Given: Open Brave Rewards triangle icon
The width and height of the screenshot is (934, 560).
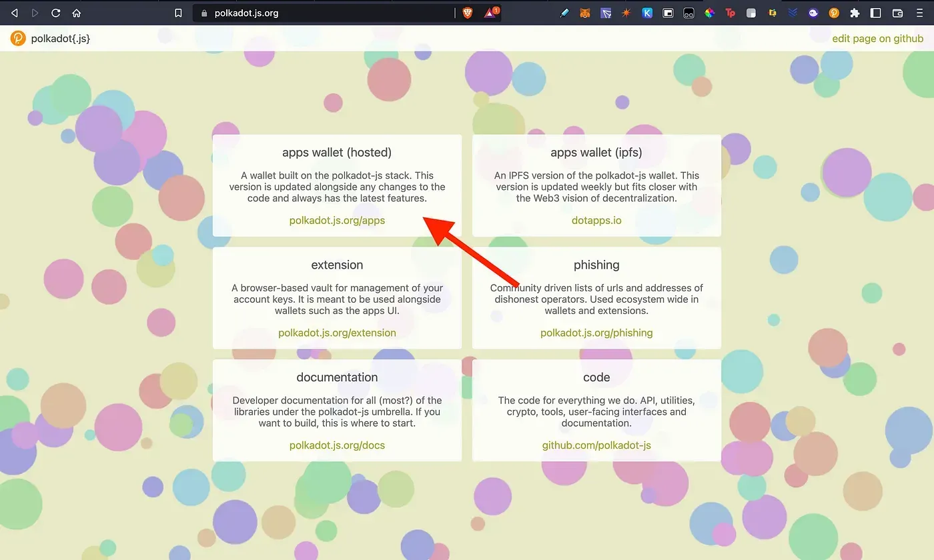Looking at the screenshot, I should [x=491, y=13].
